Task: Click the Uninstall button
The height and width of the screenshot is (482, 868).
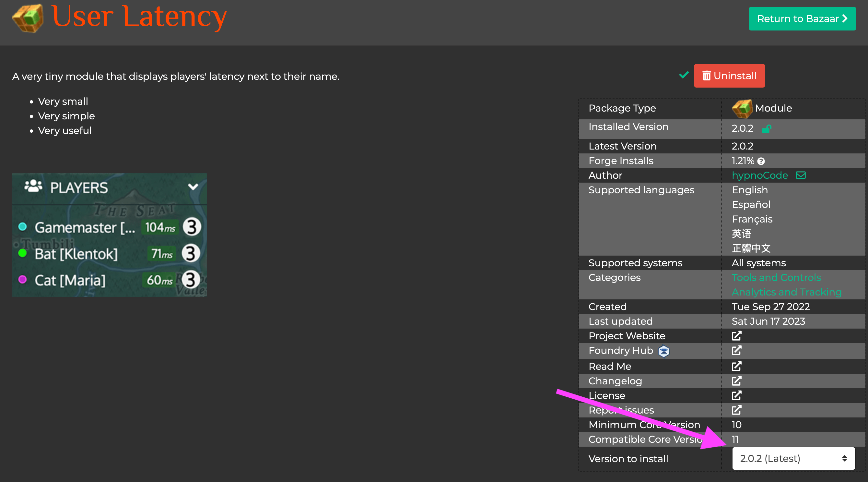Action: (729, 76)
